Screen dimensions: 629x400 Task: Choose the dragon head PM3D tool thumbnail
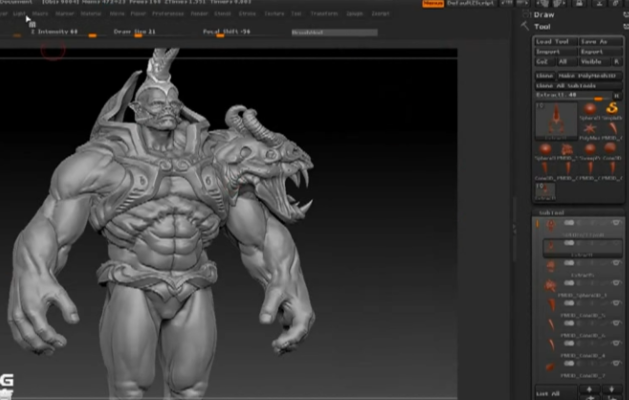pyautogui.click(x=567, y=150)
